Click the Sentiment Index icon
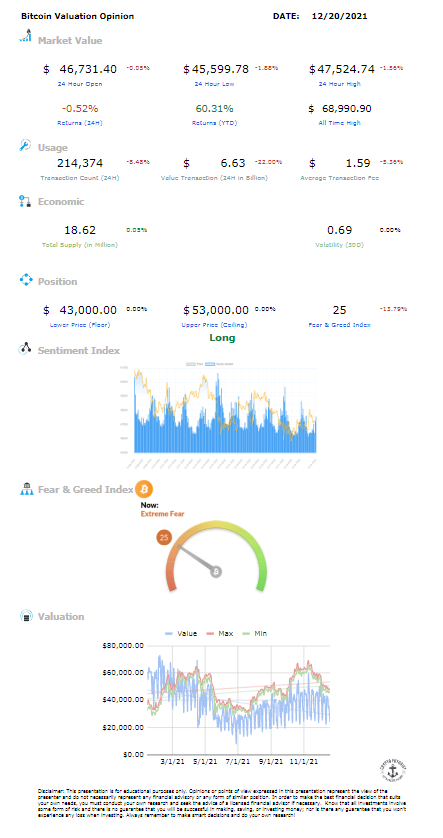443x838 pixels. pyautogui.click(x=26, y=349)
